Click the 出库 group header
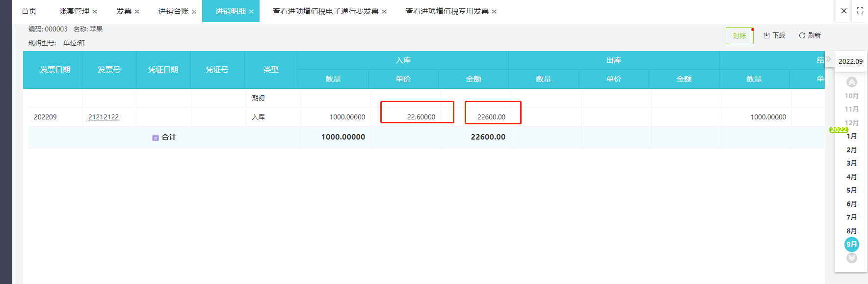 point(614,60)
